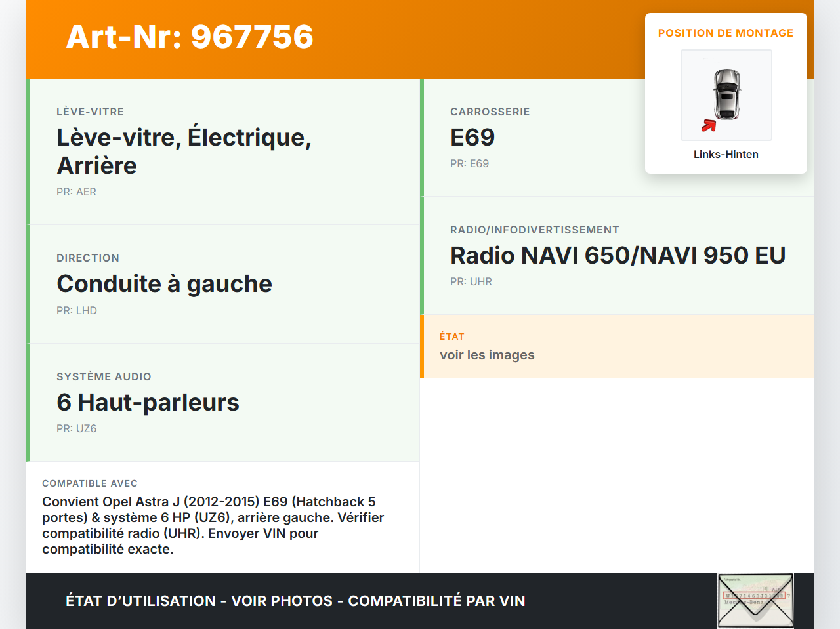Click the Lève-vitre window regulator section icon area
Image resolution: width=840 pixels, height=629 pixels.
[223, 151]
